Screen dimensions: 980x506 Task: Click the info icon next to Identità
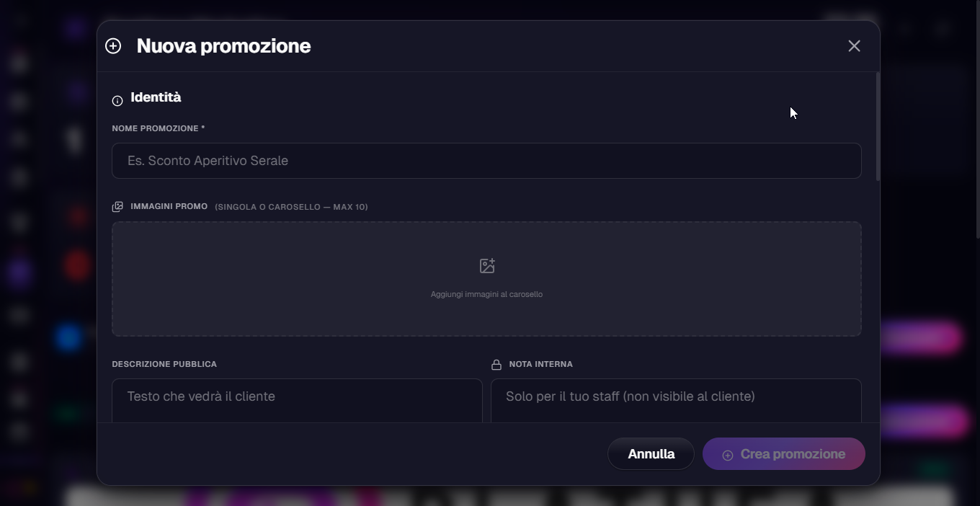click(x=117, y=101)
